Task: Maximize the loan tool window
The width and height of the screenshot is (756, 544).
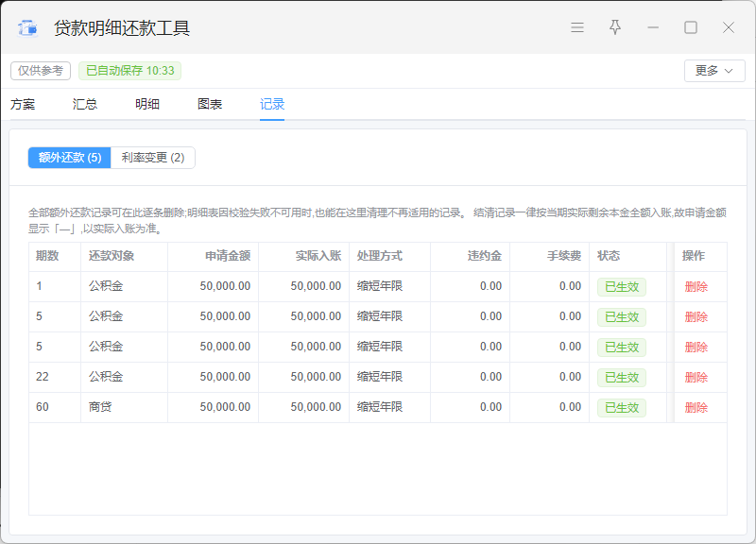Action: 691,27
